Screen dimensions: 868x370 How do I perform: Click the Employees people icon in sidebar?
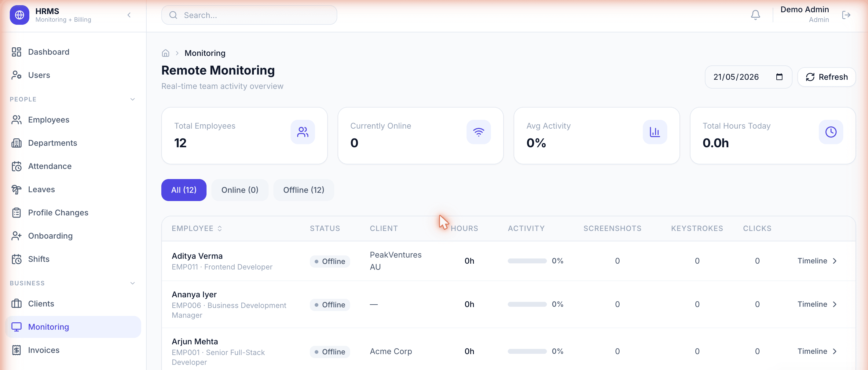point(16,120)
